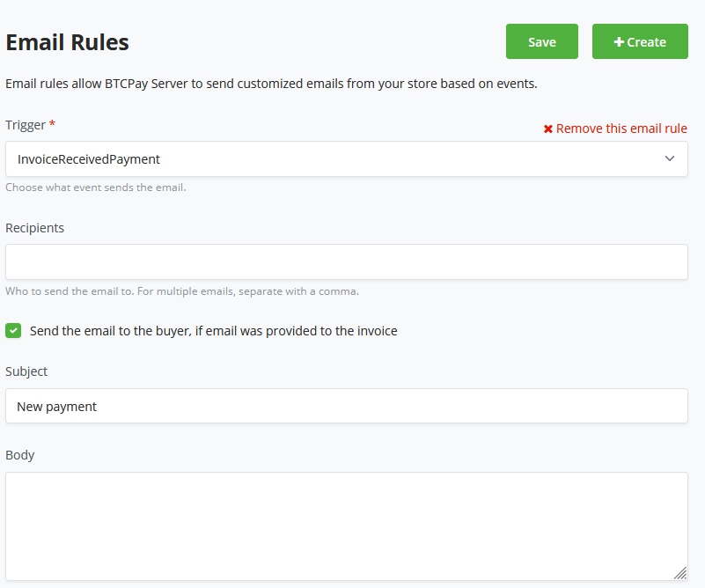Click the Recipients field label
This screenshot has height=588, width=705.
pos(34,228)
